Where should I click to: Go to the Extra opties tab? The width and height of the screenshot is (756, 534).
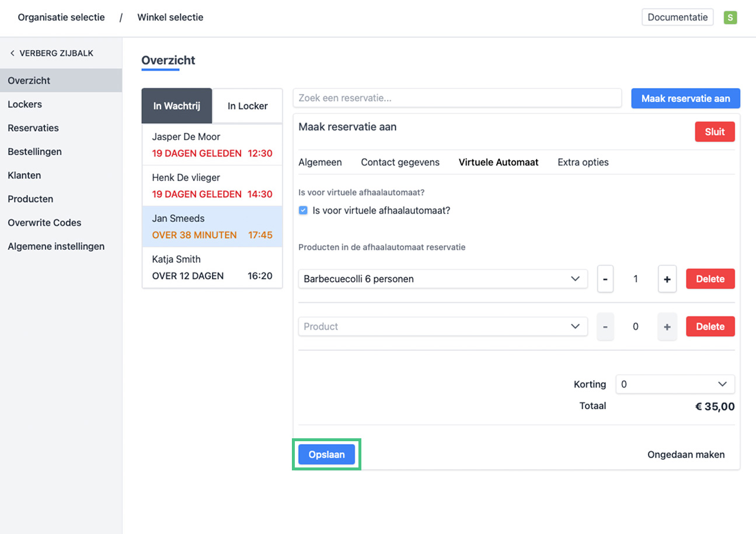click(x=583, y=162)
